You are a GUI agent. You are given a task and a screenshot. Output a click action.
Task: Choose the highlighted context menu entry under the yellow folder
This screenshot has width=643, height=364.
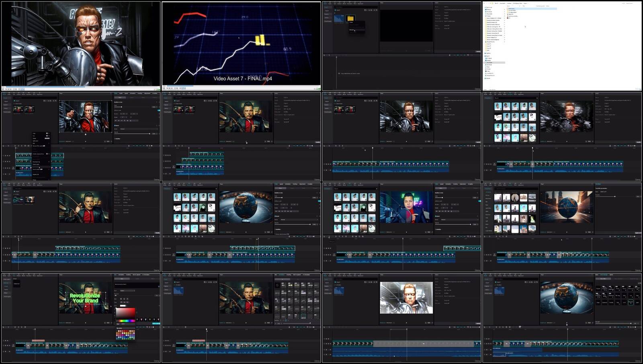click(x=356, y=30)
